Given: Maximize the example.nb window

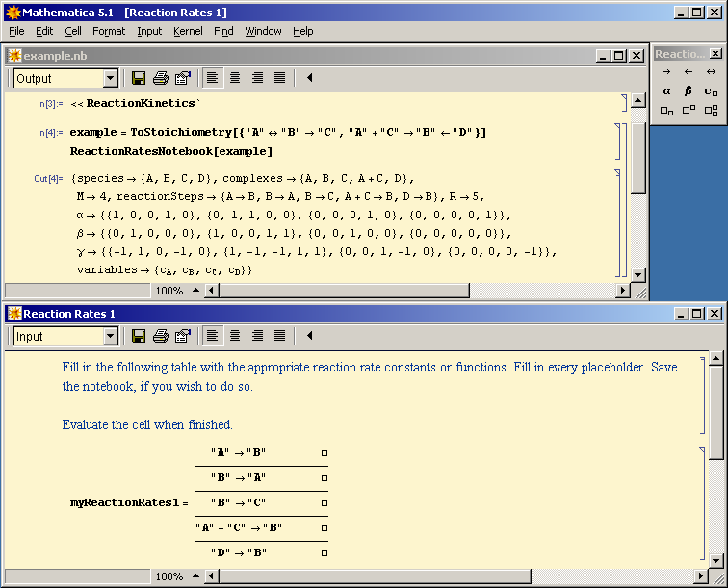Looking at the screenshot, I should [x=619, y=56].
